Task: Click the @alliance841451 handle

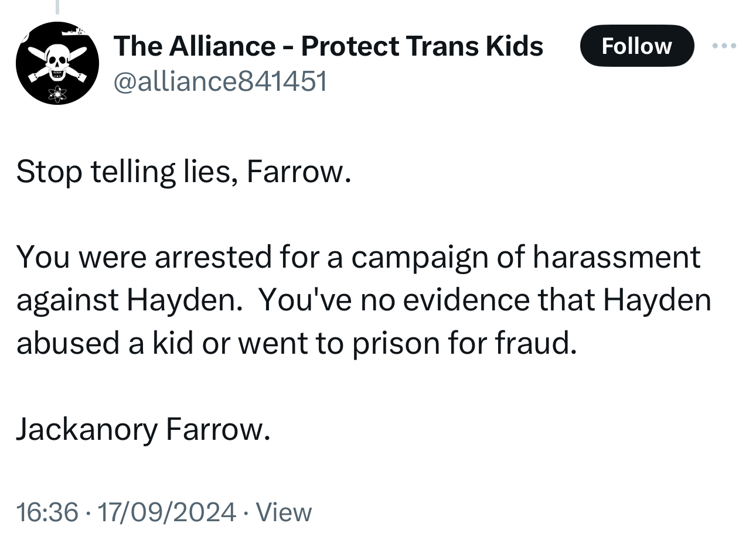Action: (x=220, y=81)
